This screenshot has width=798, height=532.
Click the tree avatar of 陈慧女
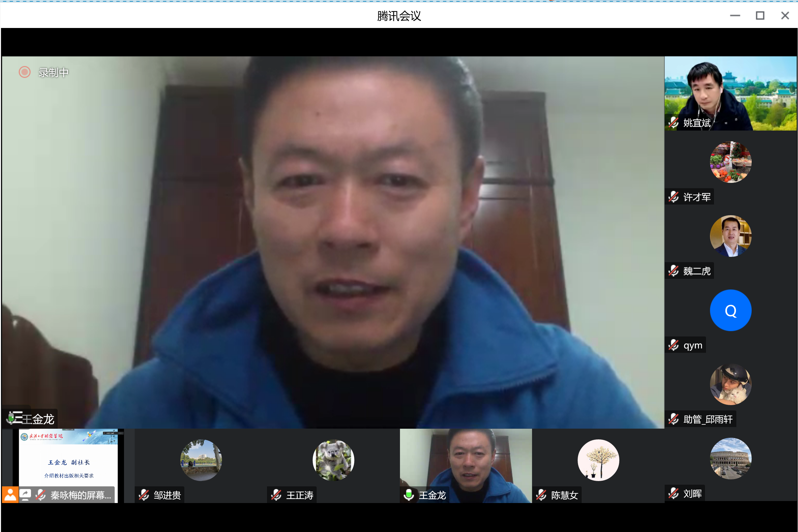coord(598,460)
